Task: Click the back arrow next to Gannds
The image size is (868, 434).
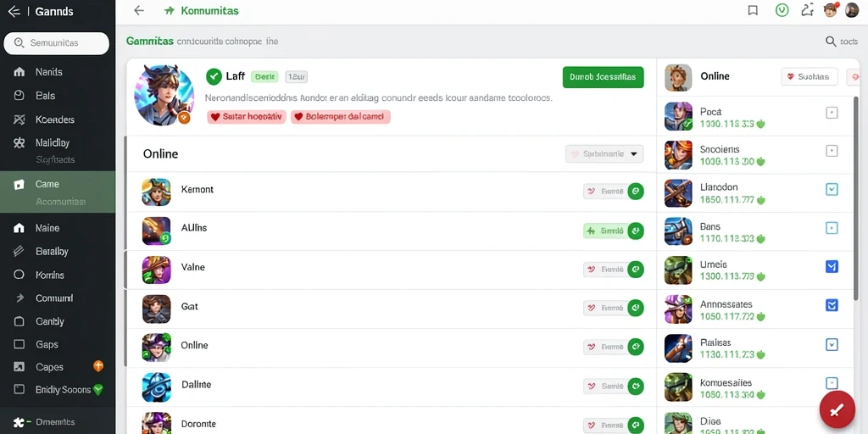Action: pyautogui.click(x=14, y=12)
